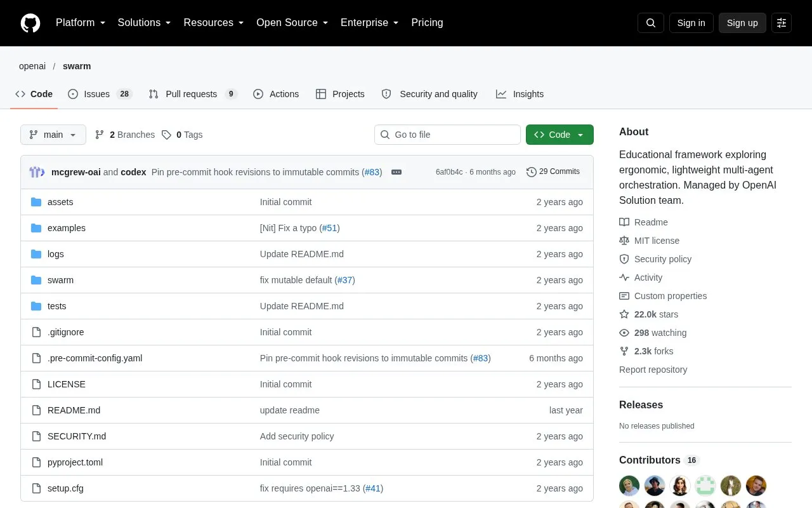Viewport: 812px width, 508px height.
Task: Click the Readme book icon
Action: coord(624,222)
